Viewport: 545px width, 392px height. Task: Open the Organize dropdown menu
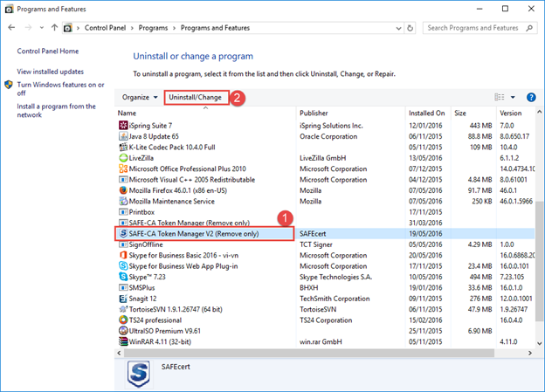point(140,97)
